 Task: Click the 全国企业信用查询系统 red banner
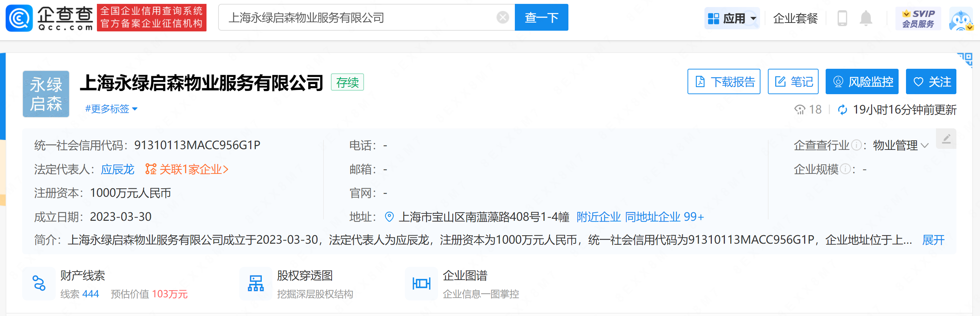[152, 18]
